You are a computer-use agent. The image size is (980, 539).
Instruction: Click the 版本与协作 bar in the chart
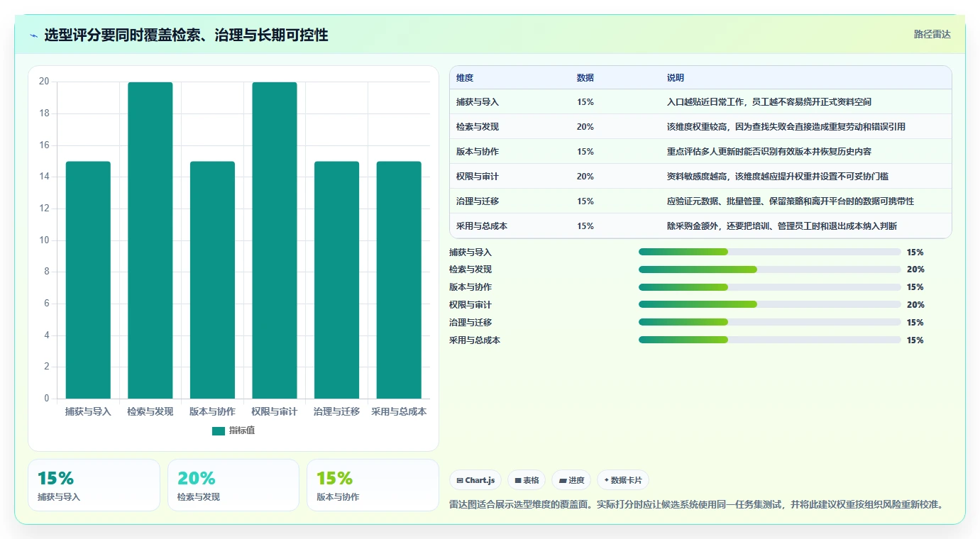pyautogui.click(x=212, y=279)
